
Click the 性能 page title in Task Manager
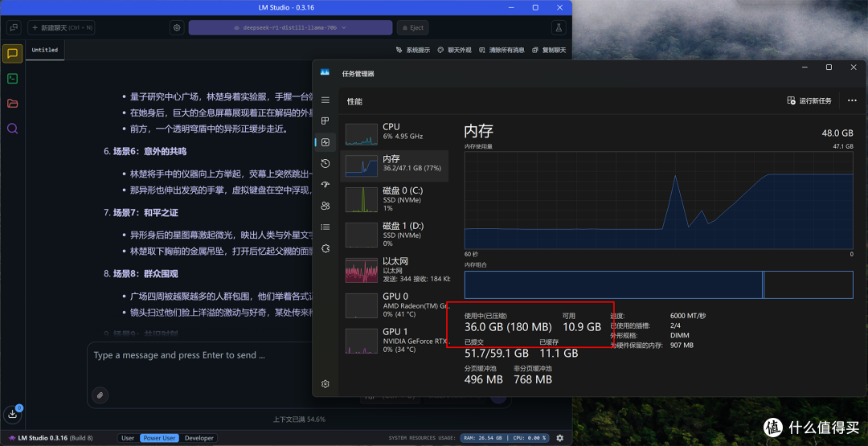pyautogui.click(x=355, y=102)
